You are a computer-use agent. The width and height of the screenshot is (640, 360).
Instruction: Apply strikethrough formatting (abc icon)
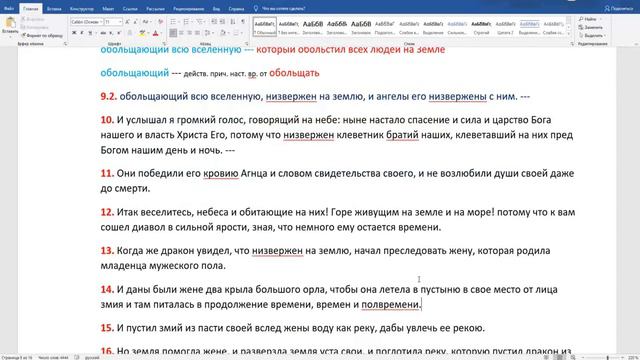pos(103,33)
